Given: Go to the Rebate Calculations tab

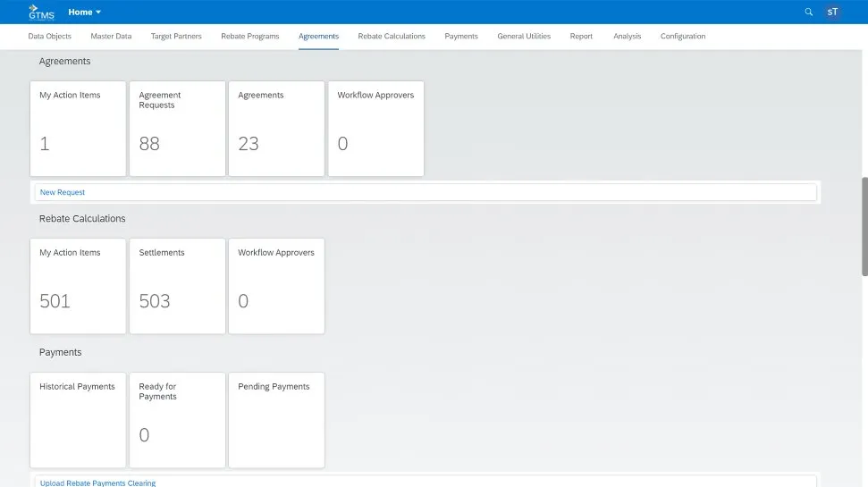Looking at the screenshot, I should point(392,37).
